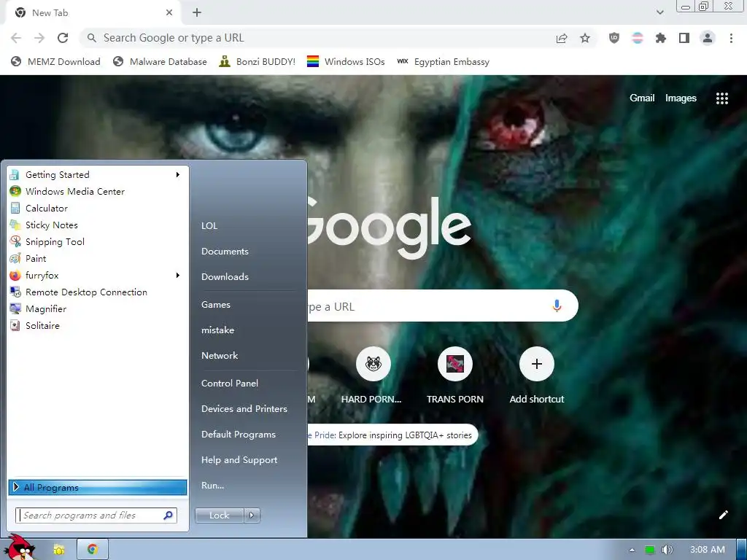Open the TRANS PORN shortcut tile
747x560 pixels.
tap(455, 376)
